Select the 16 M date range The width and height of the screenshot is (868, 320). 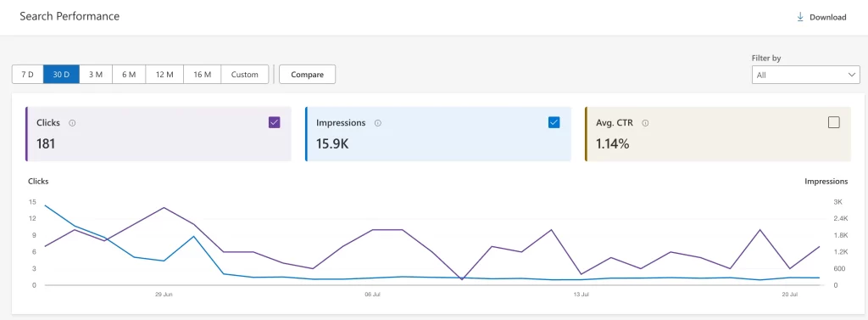point(203,75)
